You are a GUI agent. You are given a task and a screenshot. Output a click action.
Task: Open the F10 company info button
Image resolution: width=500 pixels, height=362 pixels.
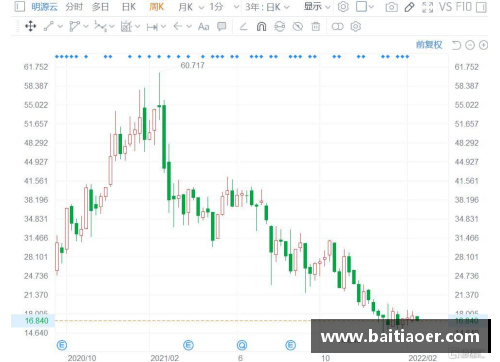(x=464, y=7)
